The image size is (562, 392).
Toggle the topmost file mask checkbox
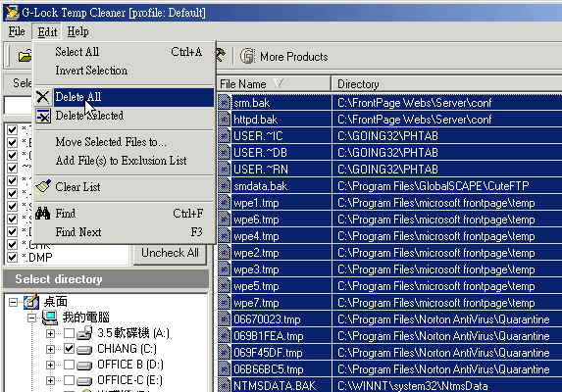[12, 129]
